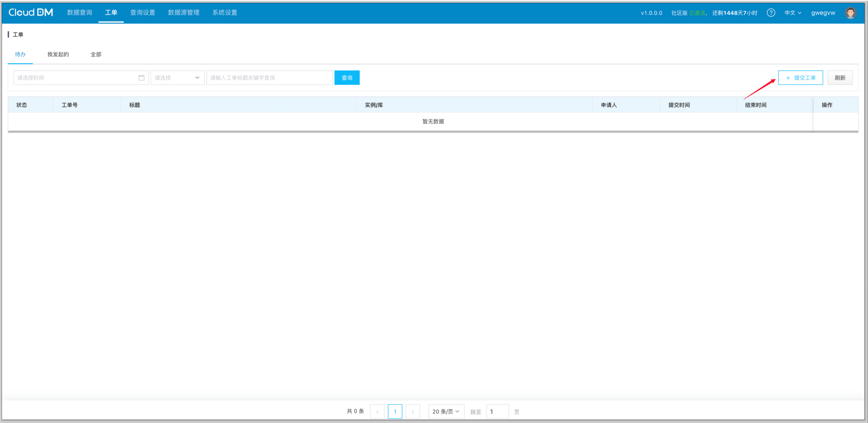Image resolution: width=868 pixels, height=423 pixels.
Task: Focus the ticket title keyword input
Action: (269, 78)
